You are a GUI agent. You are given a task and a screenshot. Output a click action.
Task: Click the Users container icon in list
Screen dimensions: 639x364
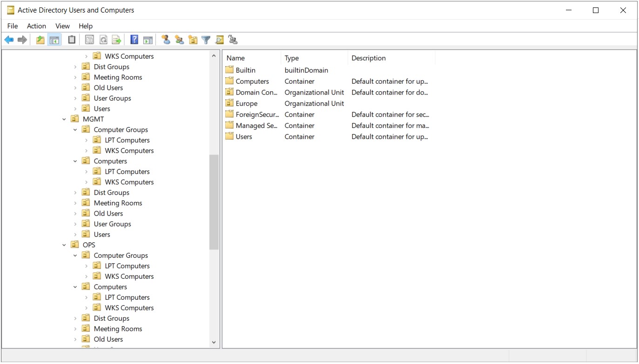[x=229, y=136]
